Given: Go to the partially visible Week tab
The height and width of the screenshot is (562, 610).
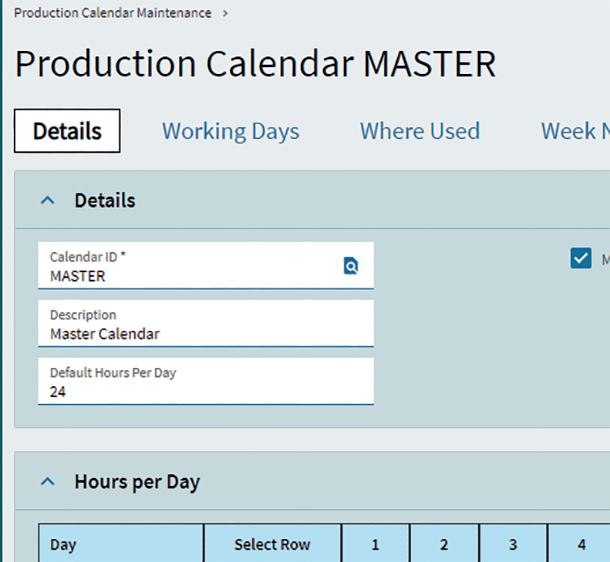Looking at the screenshot, I should pos(575,131).
